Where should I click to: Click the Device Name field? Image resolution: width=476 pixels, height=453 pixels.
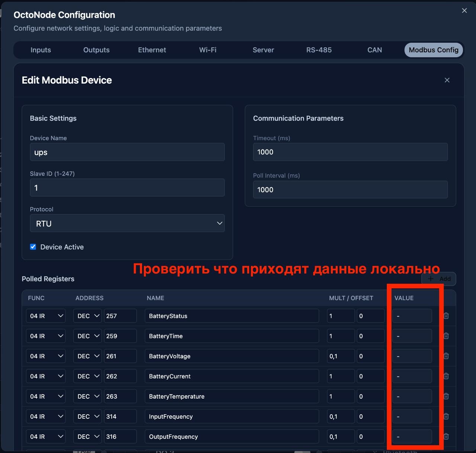[127, 152]
